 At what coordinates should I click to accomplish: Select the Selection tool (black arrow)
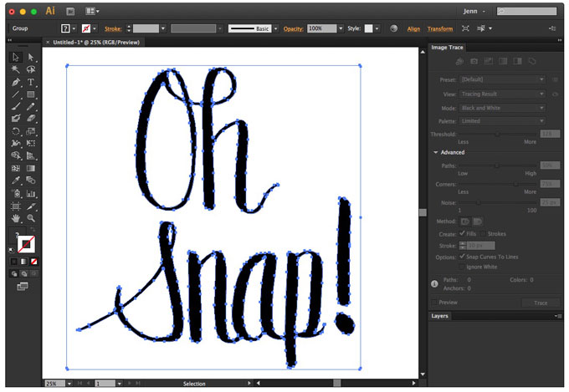point(16,58)
